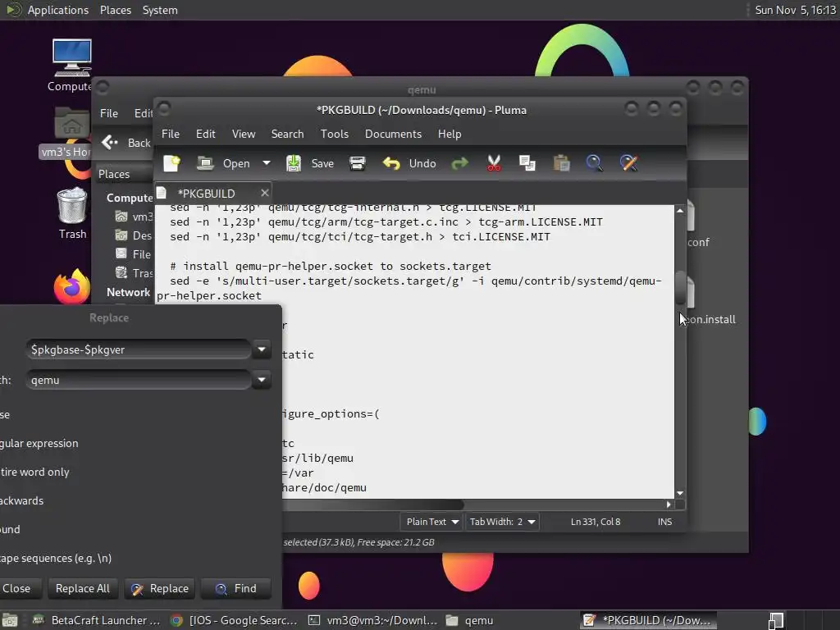Launch Firefox from the desktop icon

[x=72, y=286]
